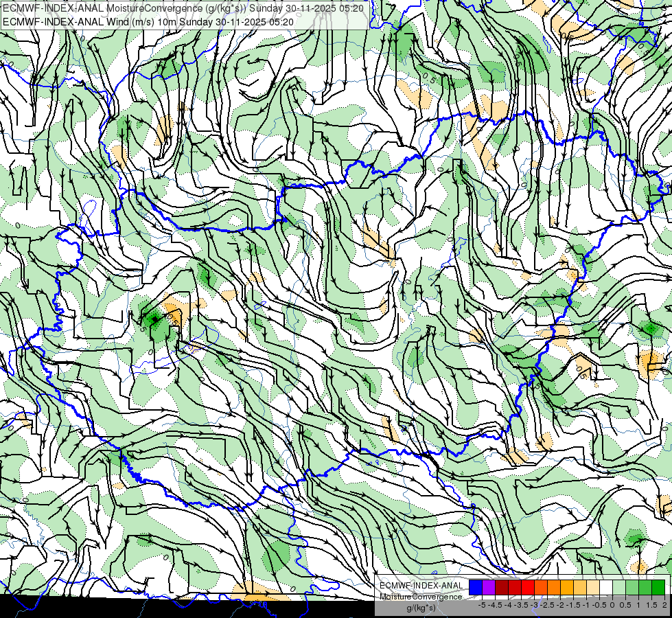Click the -5 legend tick label
672x618 pixels.
482,605
